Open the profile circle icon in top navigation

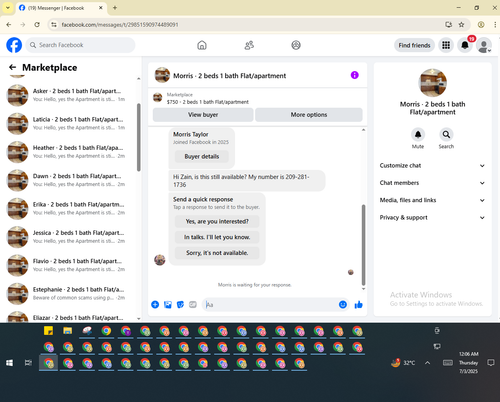pos(296,45)
